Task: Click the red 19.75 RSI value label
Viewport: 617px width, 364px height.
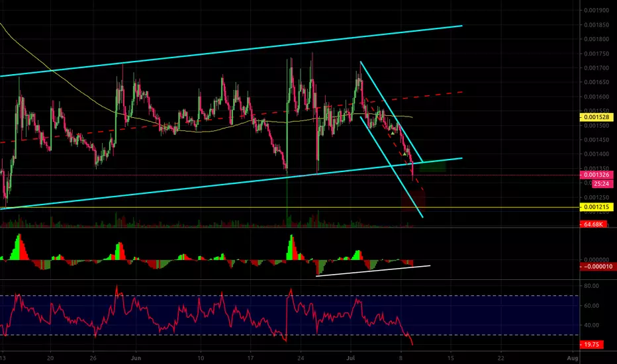Action: pyautogui.click(x=591, y=345)
